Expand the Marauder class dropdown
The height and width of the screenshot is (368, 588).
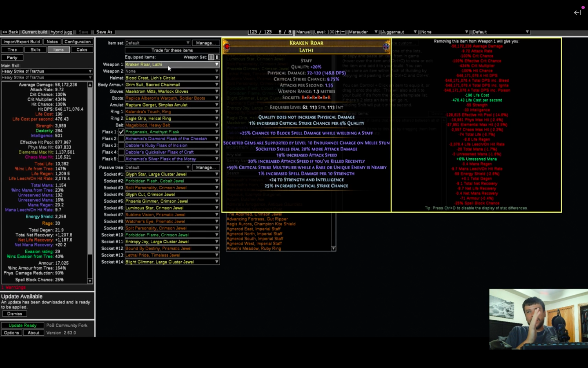tap(363, 32)
